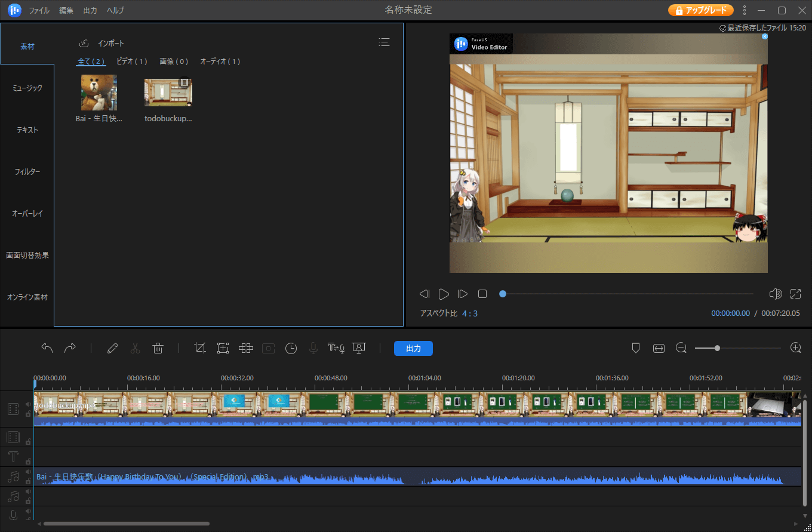Add a marker using the marker icon
Viewport: 812px width, 532px height.
(636, 348)
